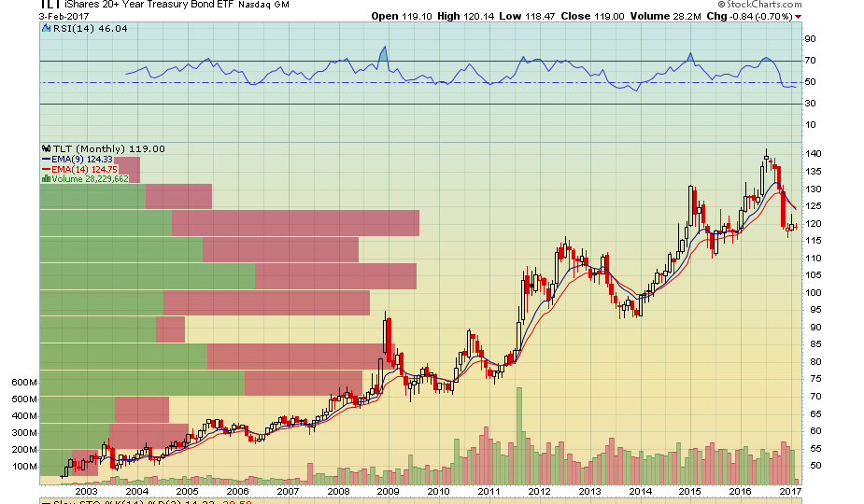Click the 2005 year label on time axis
The image size is (864, 504).
click(187, 492)
